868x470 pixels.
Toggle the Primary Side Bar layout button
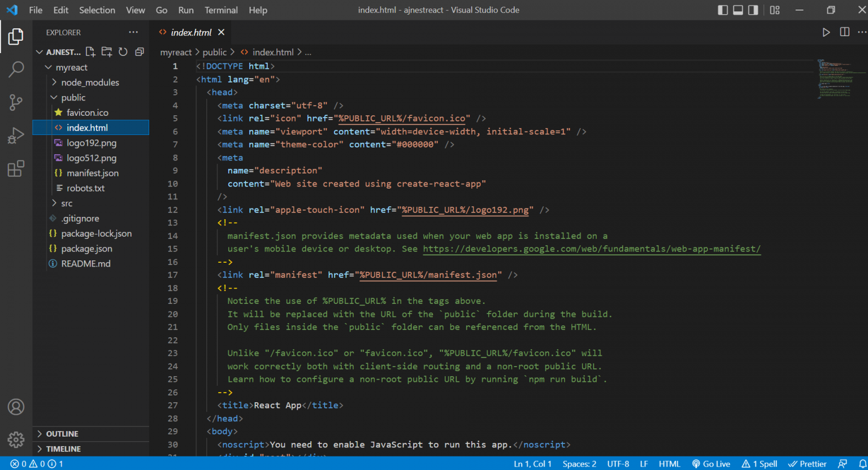tap(723, 10)
